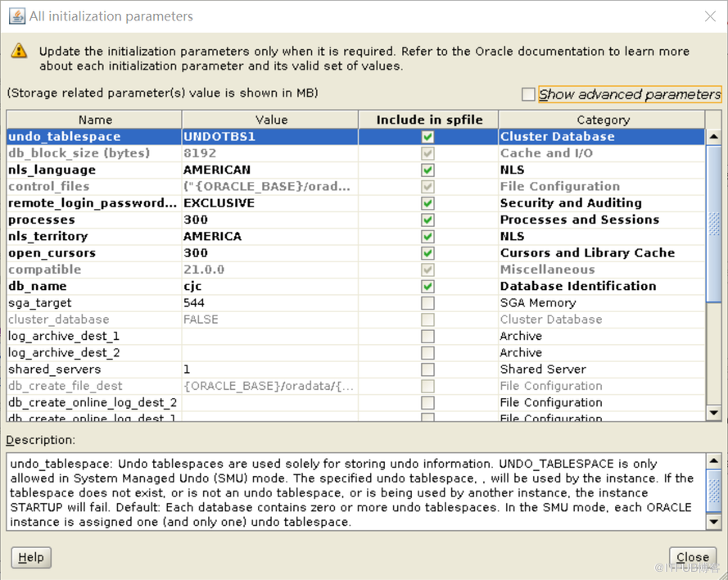Click the Include in spfile column header

point(427,120)
